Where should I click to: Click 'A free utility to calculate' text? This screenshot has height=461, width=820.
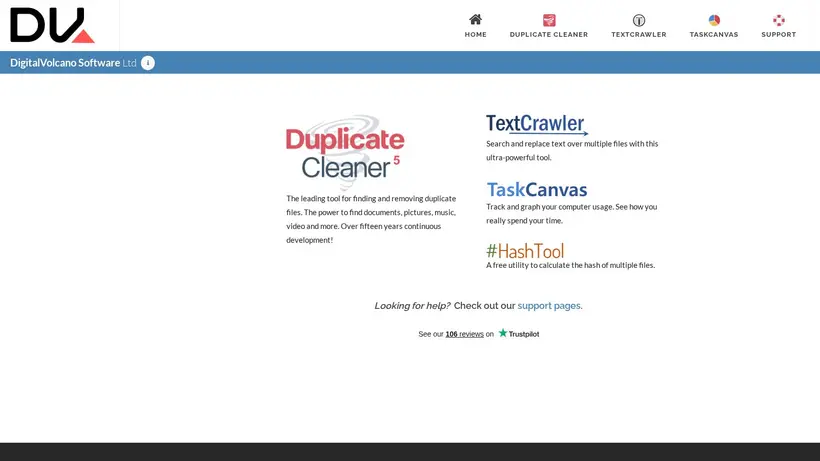[571, 265]
